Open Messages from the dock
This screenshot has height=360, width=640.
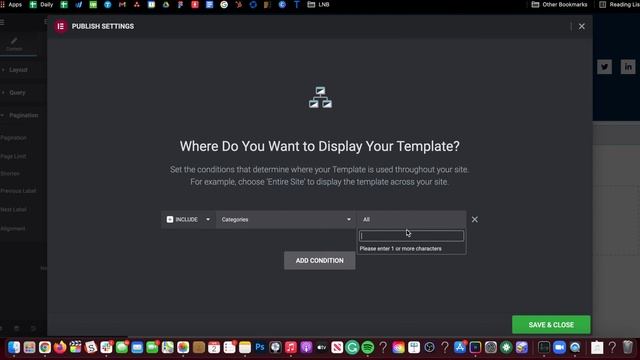click(x=122, y=347)
